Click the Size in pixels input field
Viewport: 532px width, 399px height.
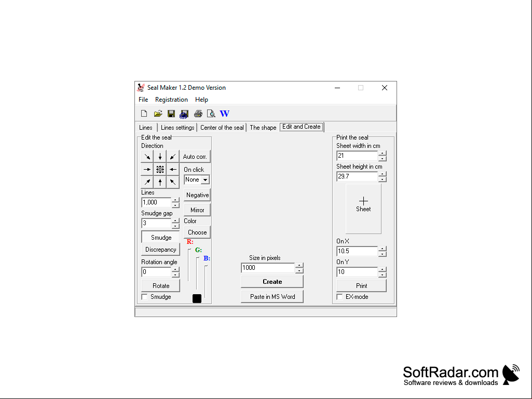[x=268, y=268]
